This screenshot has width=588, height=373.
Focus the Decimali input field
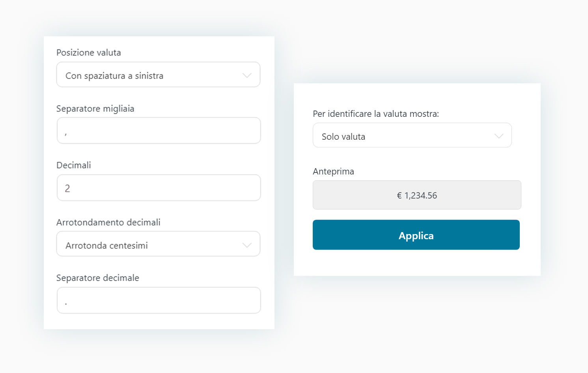click(x=159, y=188)
